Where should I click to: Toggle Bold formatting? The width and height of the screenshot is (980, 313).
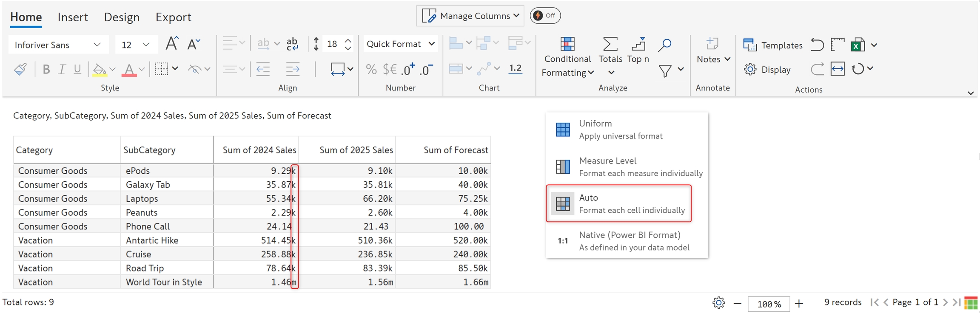[x=46, y=69]
